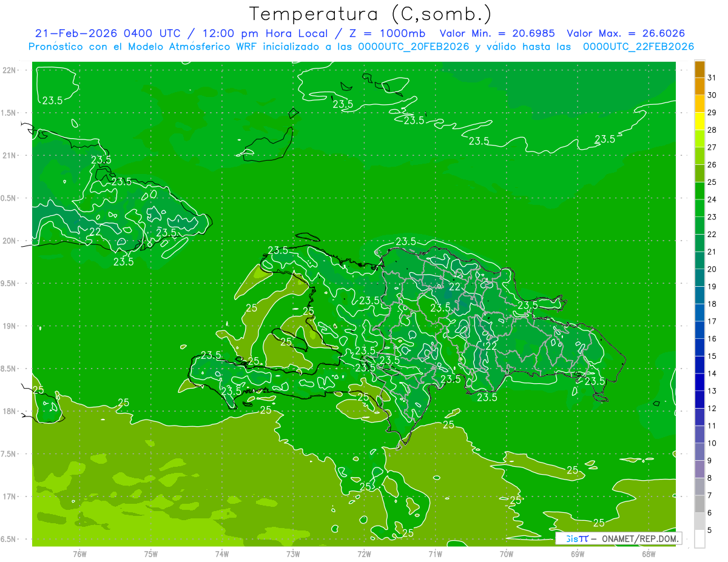Click the '21' label on the color scale
The image size is (728, 562).
[x=712, y=252]
